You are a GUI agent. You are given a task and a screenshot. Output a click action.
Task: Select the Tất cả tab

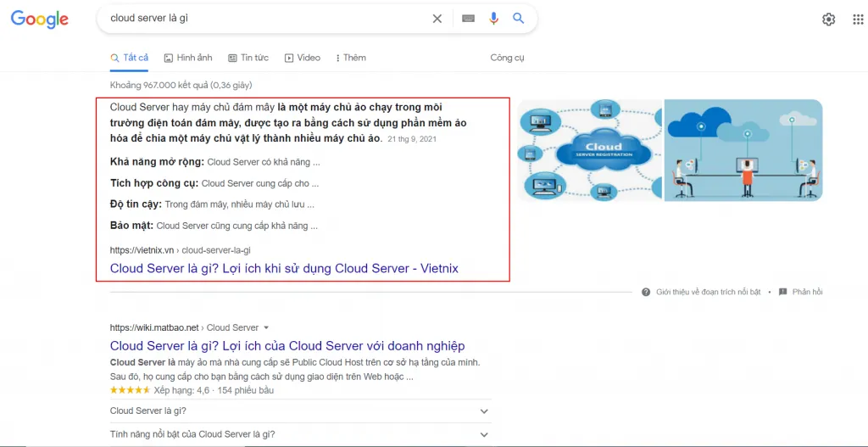coord(130,58)
